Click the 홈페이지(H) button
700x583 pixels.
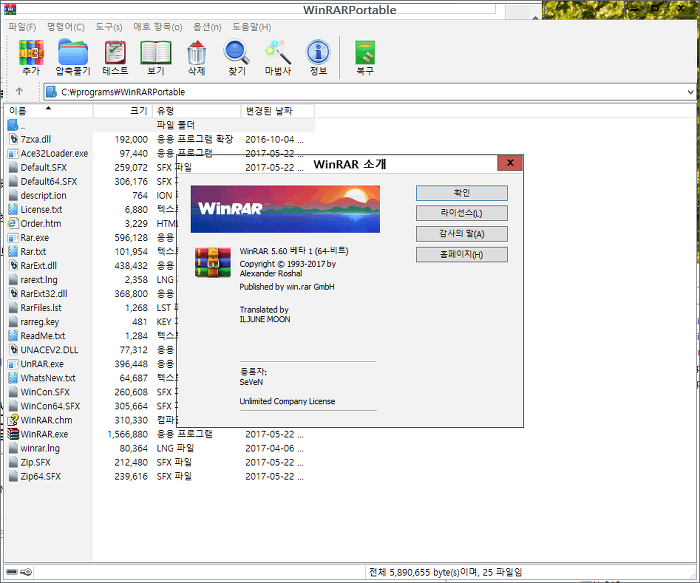click(x=462, y=254)
